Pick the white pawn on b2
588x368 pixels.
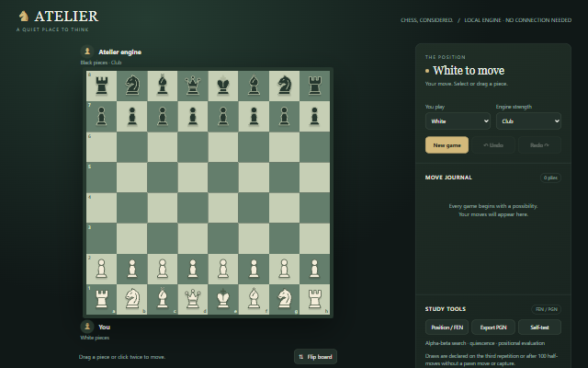[132, 269]
